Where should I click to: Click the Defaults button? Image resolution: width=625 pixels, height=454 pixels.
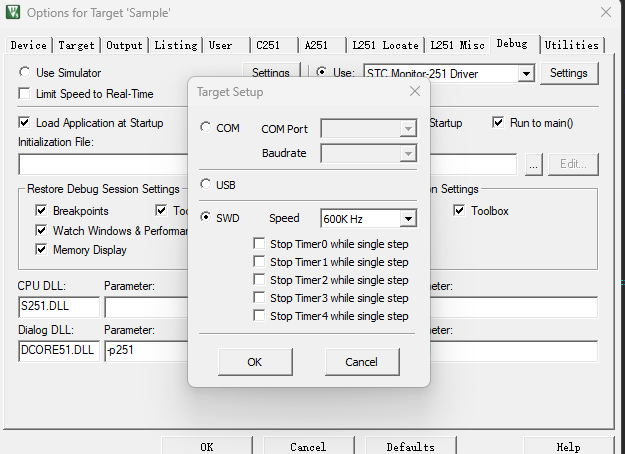tap(411, 446)
